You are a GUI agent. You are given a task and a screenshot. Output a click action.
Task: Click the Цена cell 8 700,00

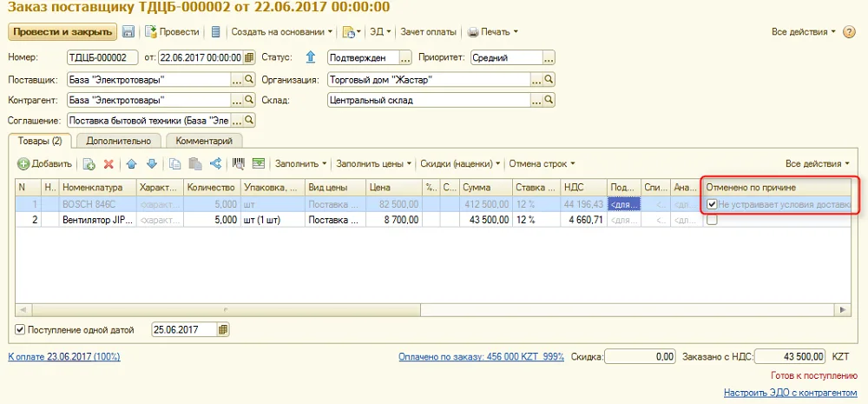click(x=393, y=220)
